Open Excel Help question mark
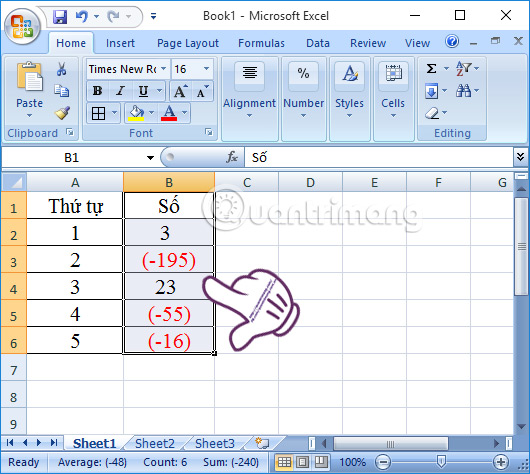The width and height of the screenshot is (530, 474). point(452,42)
